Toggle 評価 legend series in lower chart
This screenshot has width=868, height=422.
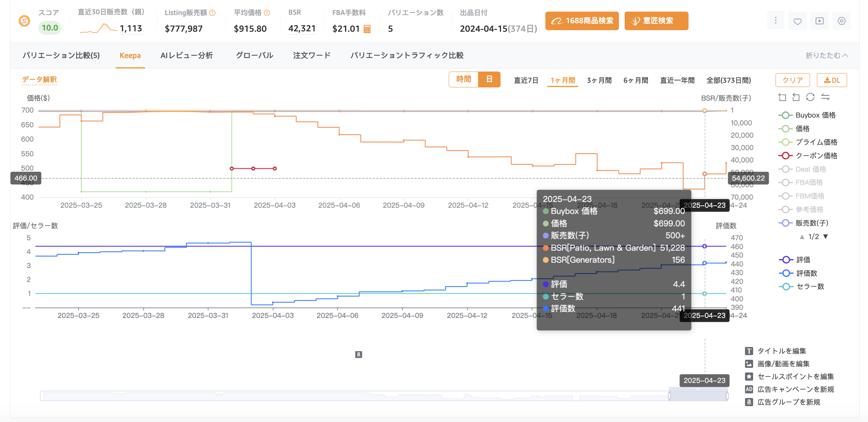pos(795,260)
